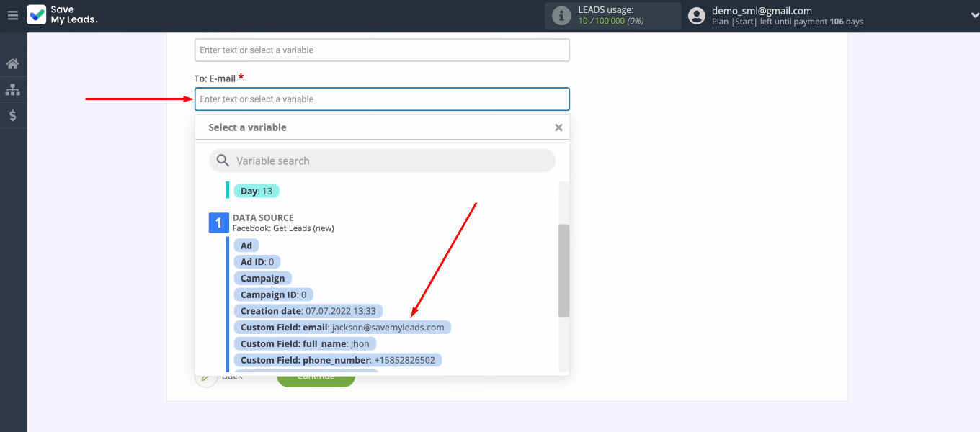Click the user profile avatar icon
The image size is (980, 432).
tap(696, 16)
